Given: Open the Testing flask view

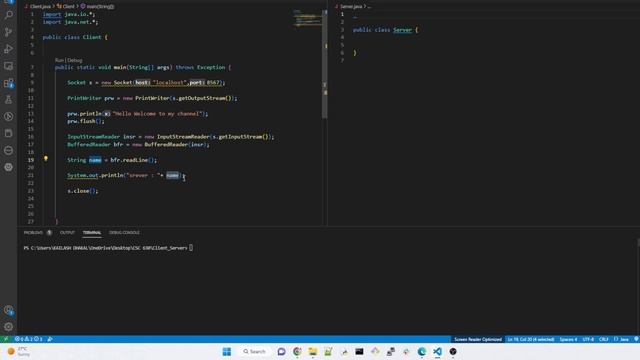Looking at the screenshot, I should 8,100.
